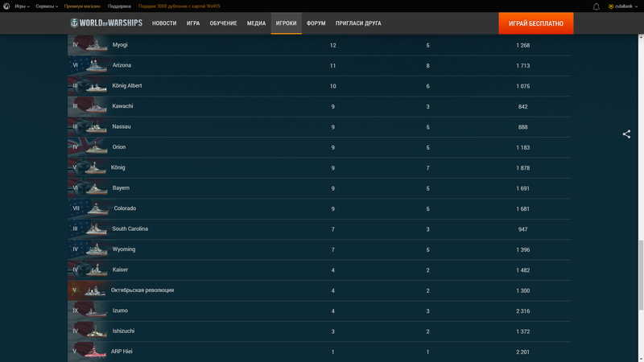Go to the ИГРА tab
The image size is (644, 362).
coord(193,23)
